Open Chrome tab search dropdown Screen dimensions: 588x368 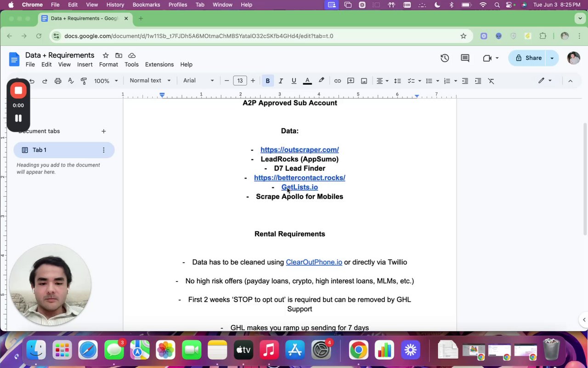(580, 18)
